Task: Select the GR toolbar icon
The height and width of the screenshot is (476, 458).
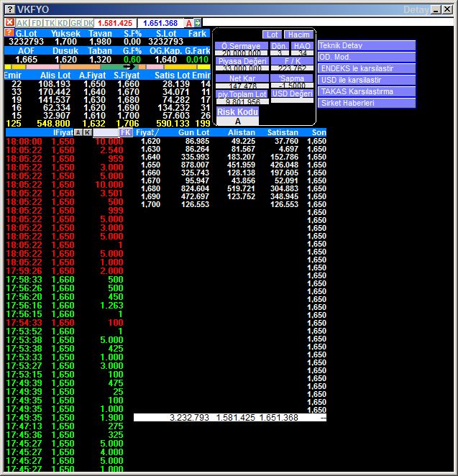Action: [75, 23]
